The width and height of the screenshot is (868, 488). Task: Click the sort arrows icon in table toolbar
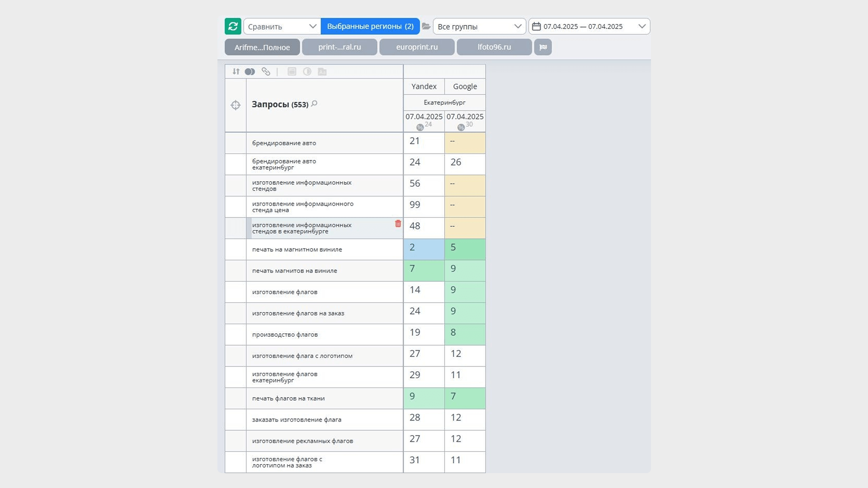tap(236, 71)
